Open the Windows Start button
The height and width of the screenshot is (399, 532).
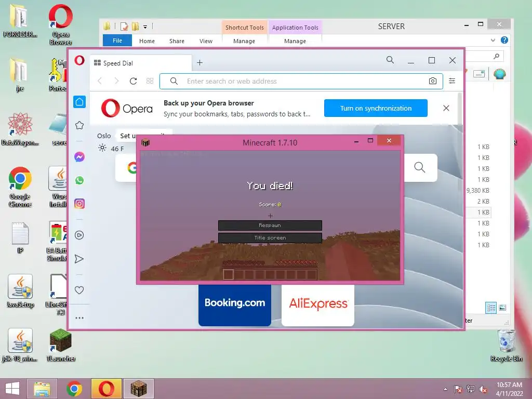point(12,389)
